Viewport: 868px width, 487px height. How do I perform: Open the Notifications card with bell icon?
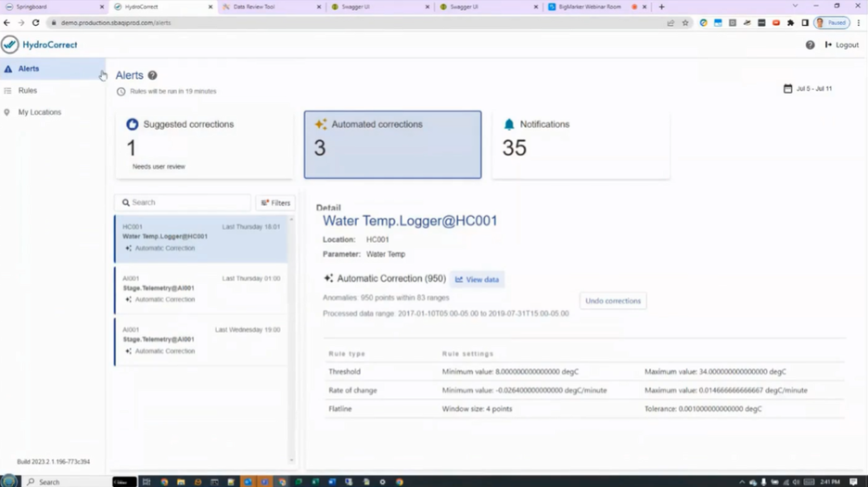point(581,145)
